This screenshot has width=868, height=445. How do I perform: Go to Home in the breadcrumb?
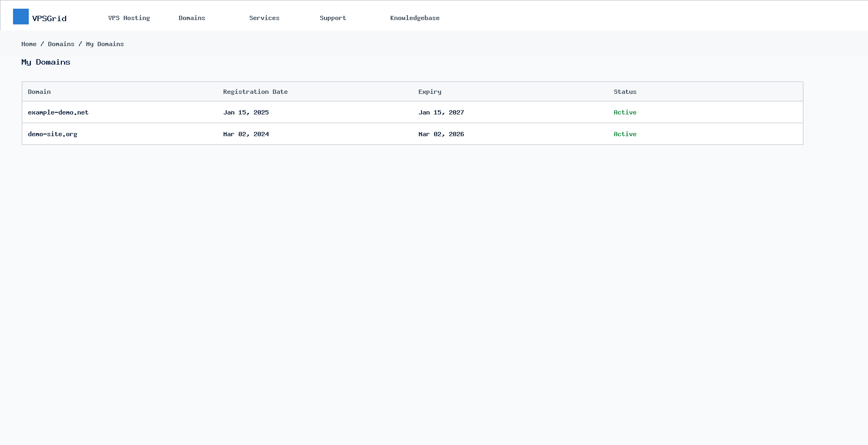coord(29,44)
